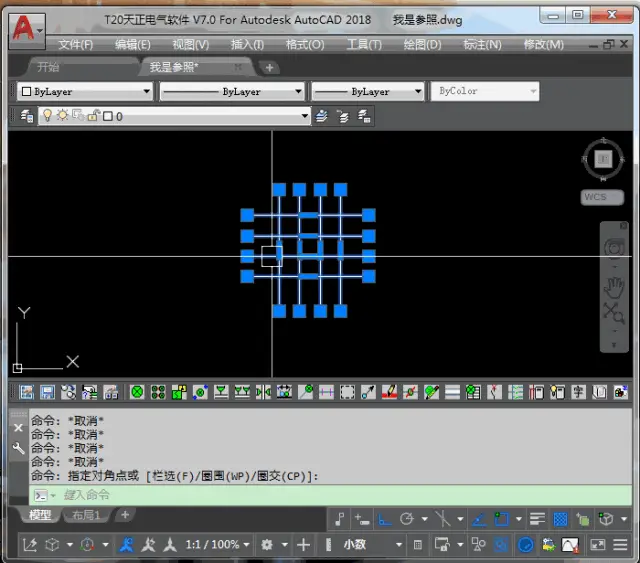Viewport: 640px width, 563px height.
Task: Open the 插入(I) menu
Action: (x=247, y=44)
